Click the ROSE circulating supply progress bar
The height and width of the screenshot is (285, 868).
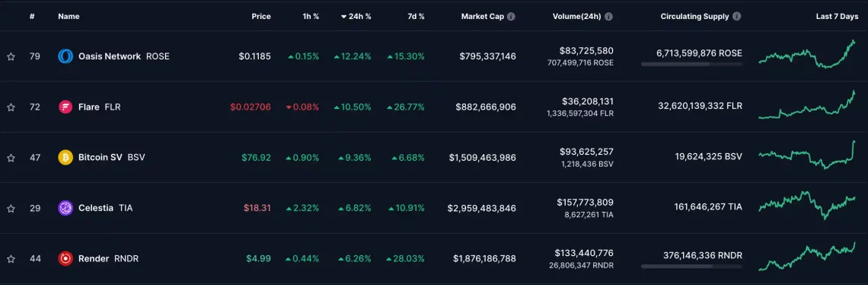point(691,64)
